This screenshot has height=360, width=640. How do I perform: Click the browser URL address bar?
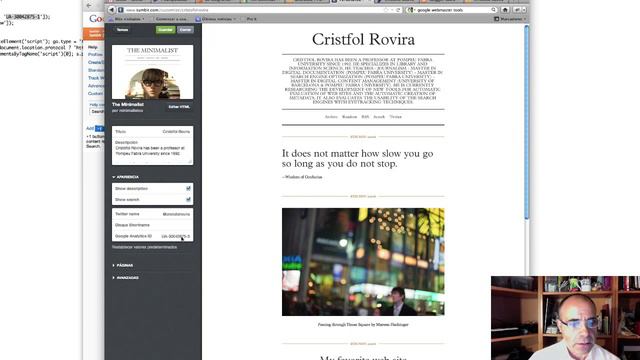(x=253, y=10)
